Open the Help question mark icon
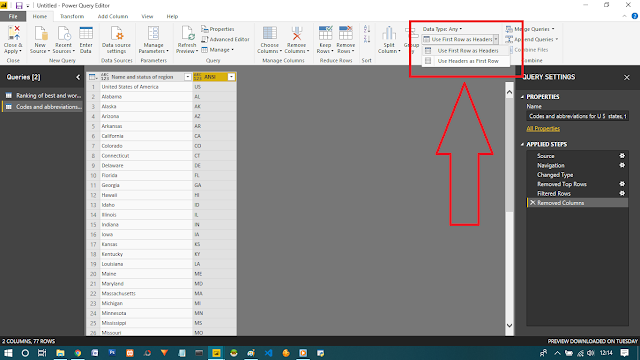Screen dimensions: 640x360 635,16
